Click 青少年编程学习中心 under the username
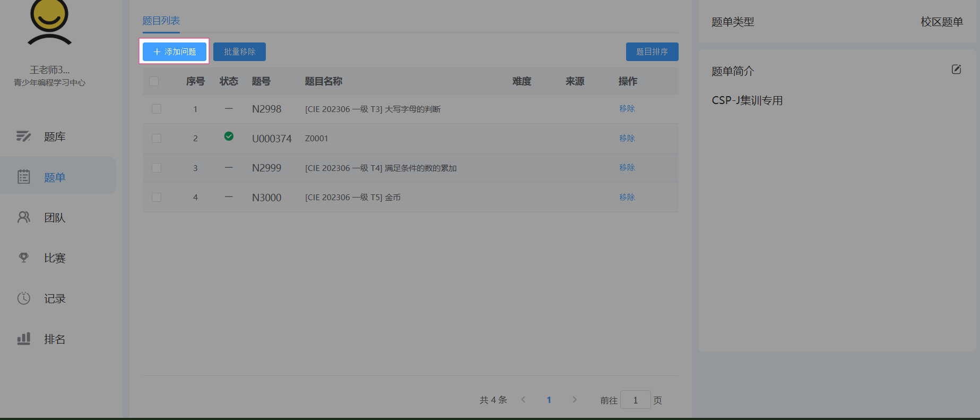 point(50,83)
